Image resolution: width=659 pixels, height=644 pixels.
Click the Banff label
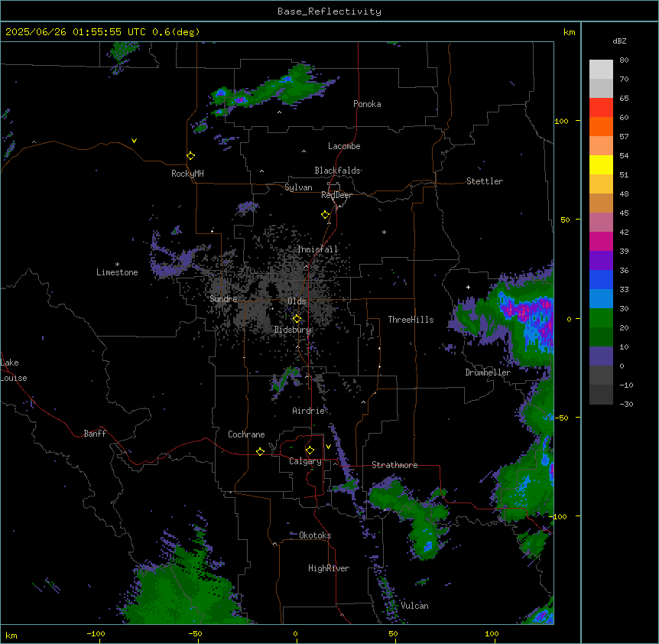click(95, 434)
